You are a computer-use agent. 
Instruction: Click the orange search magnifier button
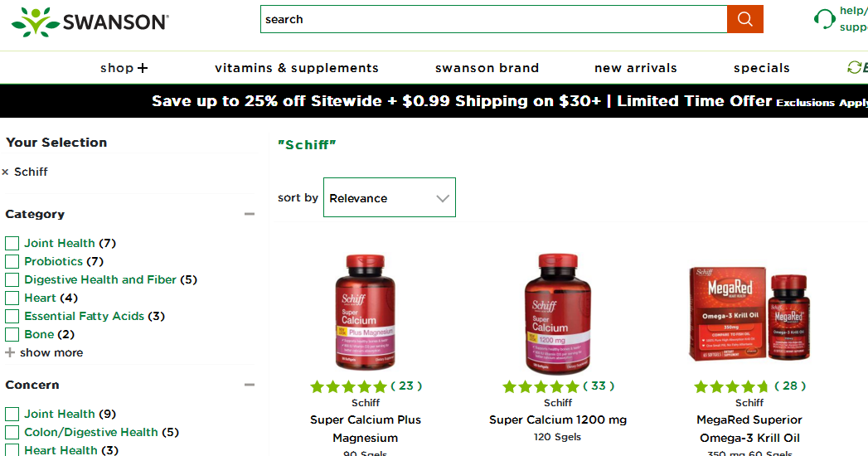(x=744, y=19)
